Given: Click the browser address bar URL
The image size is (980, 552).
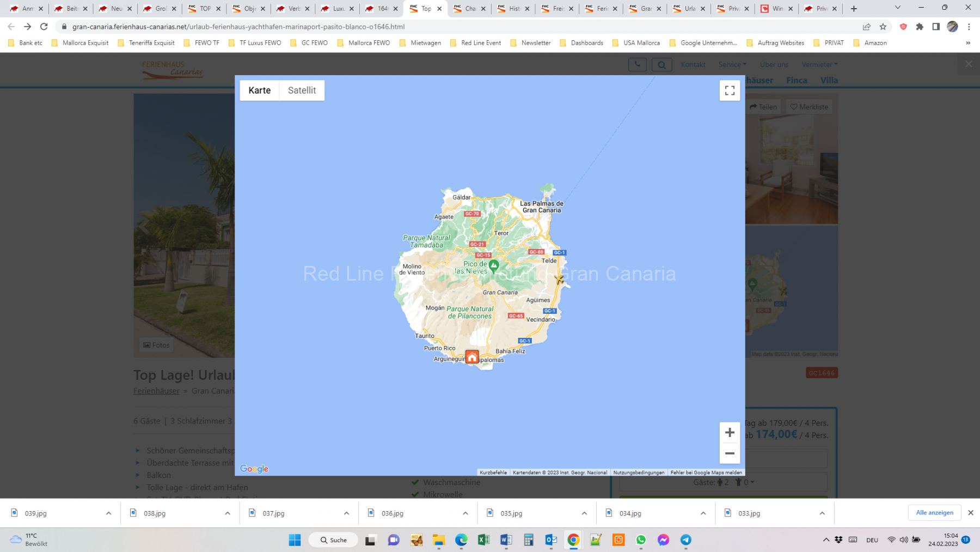Looking at the screenshot, I should click(x=238, y=27).
